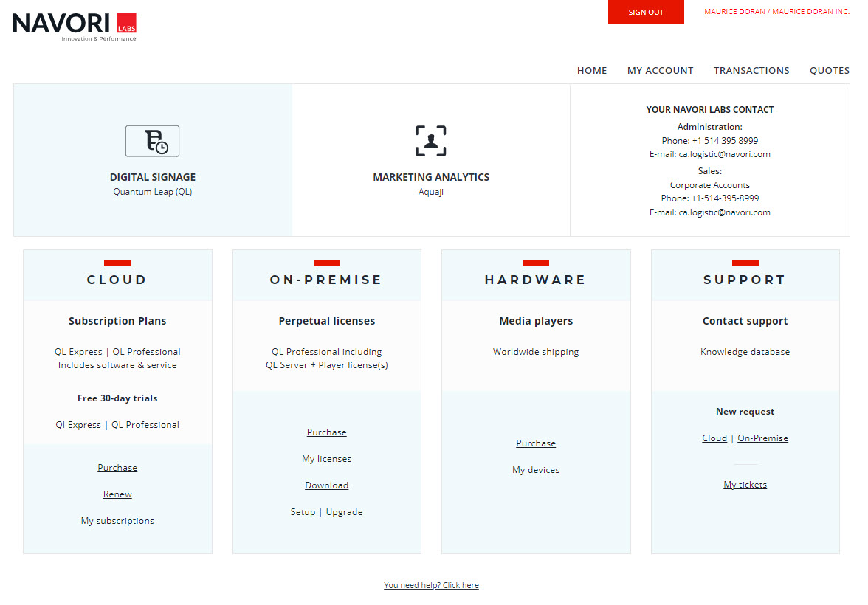Click the 'Perpetual licenses' text

point(326,320)
